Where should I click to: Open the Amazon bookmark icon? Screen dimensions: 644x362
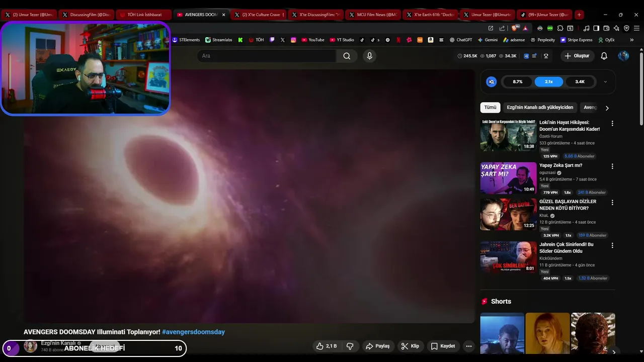pyautogui.click(x=431, y=40)
